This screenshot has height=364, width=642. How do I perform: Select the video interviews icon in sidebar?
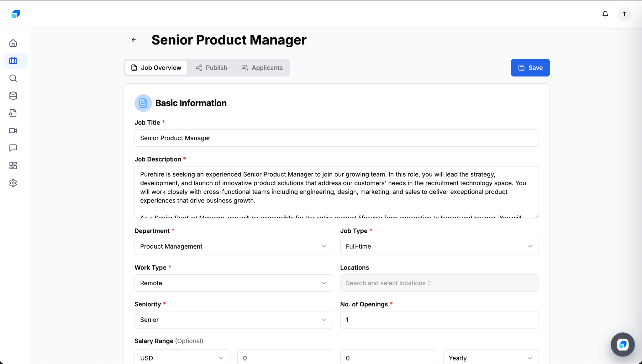13,131
